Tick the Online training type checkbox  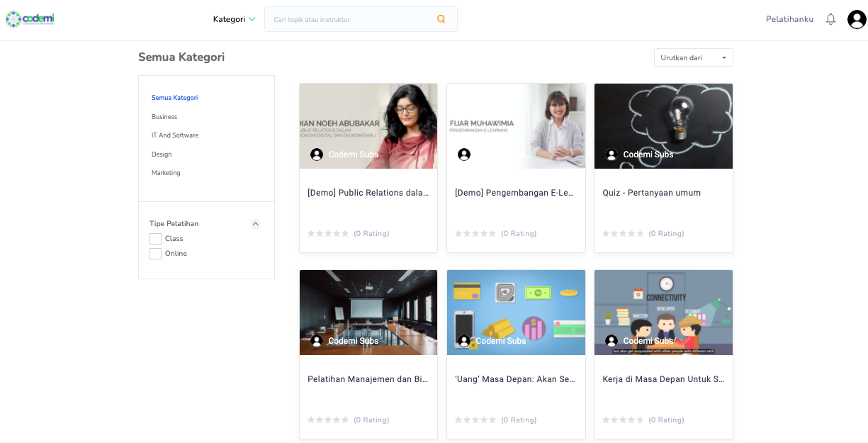(155, 254)
